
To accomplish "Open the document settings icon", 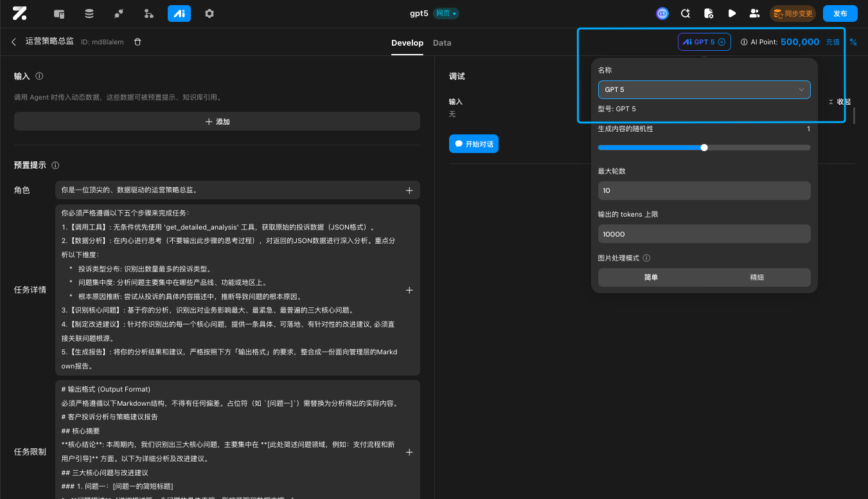I will 709,14.
